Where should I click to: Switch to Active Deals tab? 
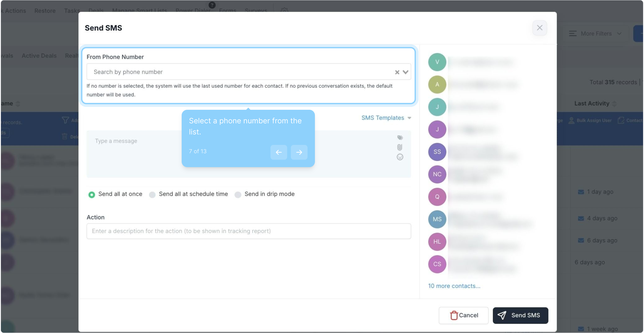pos(39,56)
